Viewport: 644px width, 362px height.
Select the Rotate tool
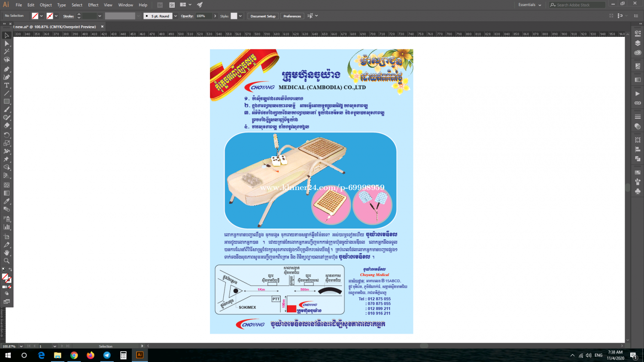pos(6,135)
